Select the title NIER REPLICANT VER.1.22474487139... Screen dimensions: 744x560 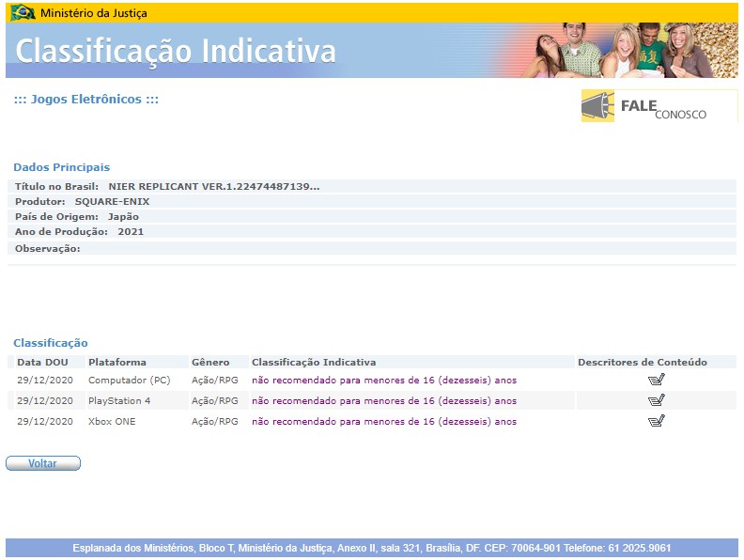click(x=214, y=186)
